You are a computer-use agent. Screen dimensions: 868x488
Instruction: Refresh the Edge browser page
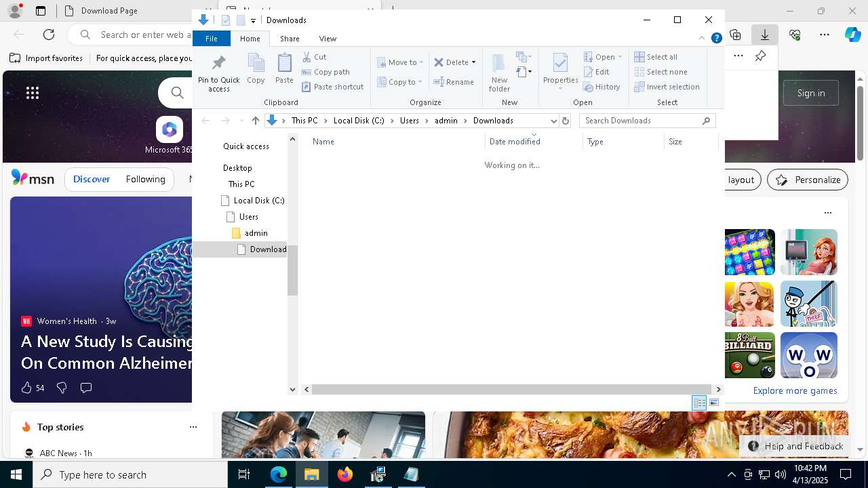point(49,34)
